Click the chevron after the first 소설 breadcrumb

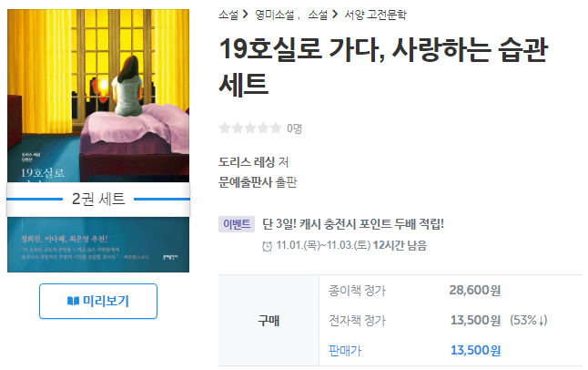tap(246, 15)
